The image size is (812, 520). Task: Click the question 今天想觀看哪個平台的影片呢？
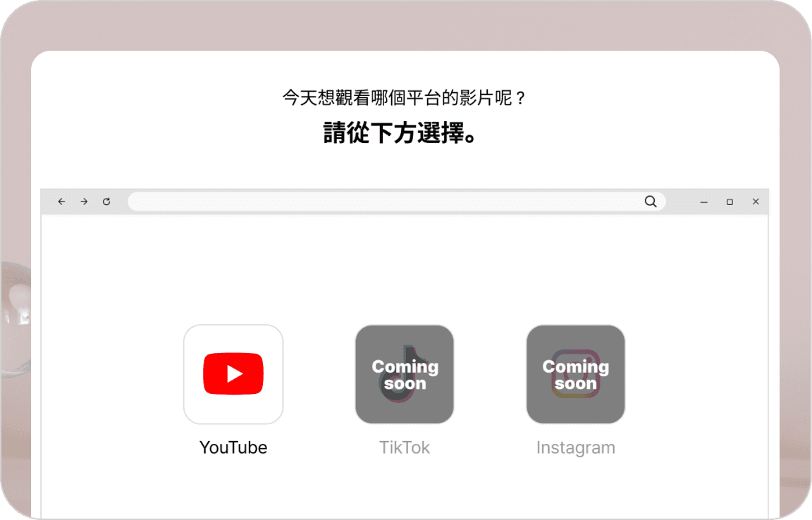tap(405, 97)
